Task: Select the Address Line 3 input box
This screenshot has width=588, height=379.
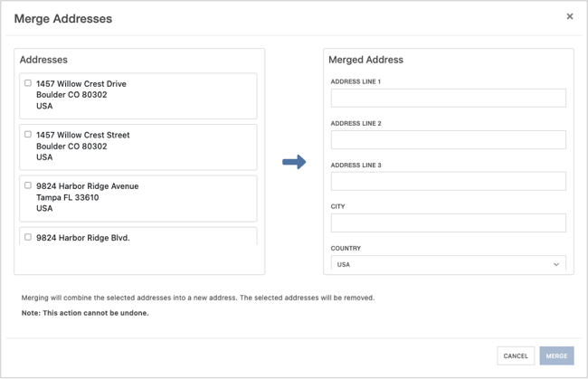Action: tap(448, 181)
